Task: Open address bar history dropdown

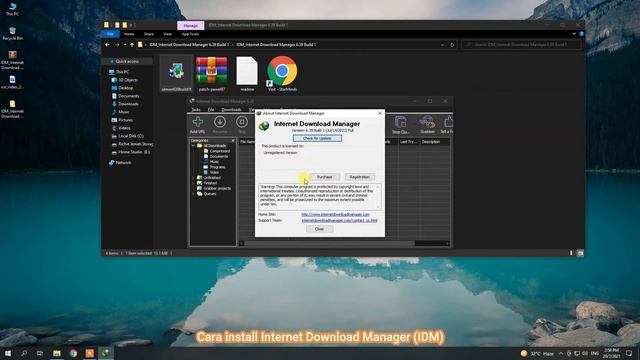Action: [442, 44]
